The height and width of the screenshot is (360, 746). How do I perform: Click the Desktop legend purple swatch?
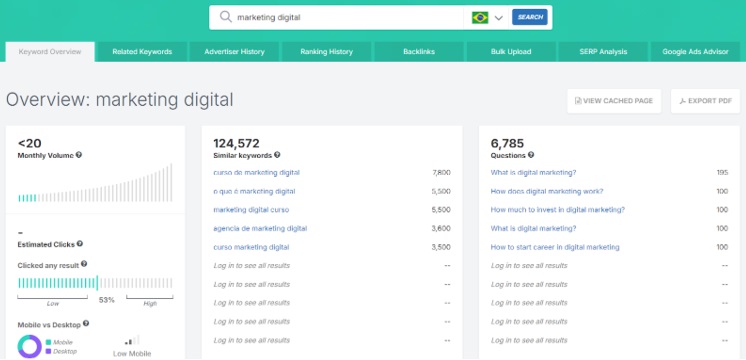coord(49,351)
